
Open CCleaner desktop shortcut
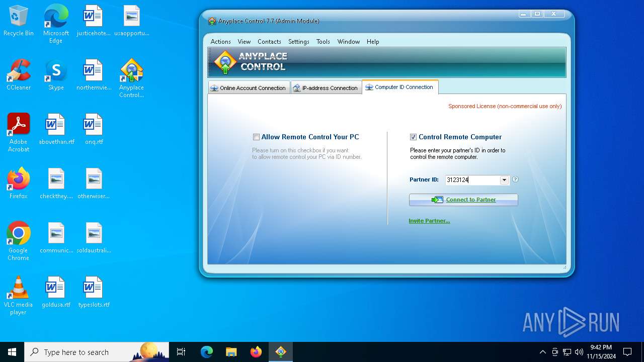19,75
